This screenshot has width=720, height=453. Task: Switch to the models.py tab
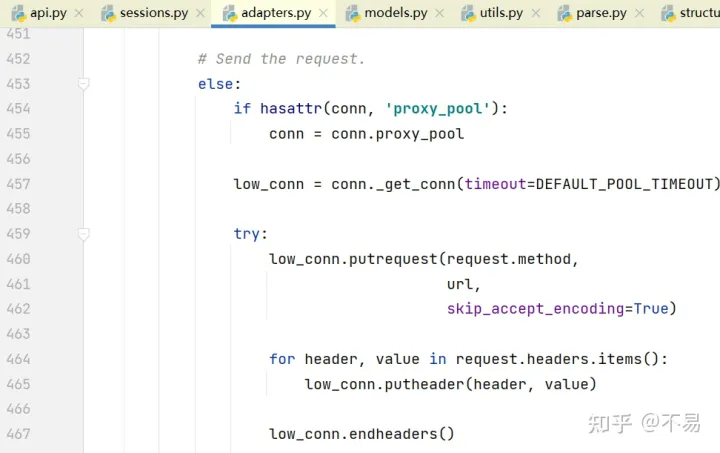395,13
